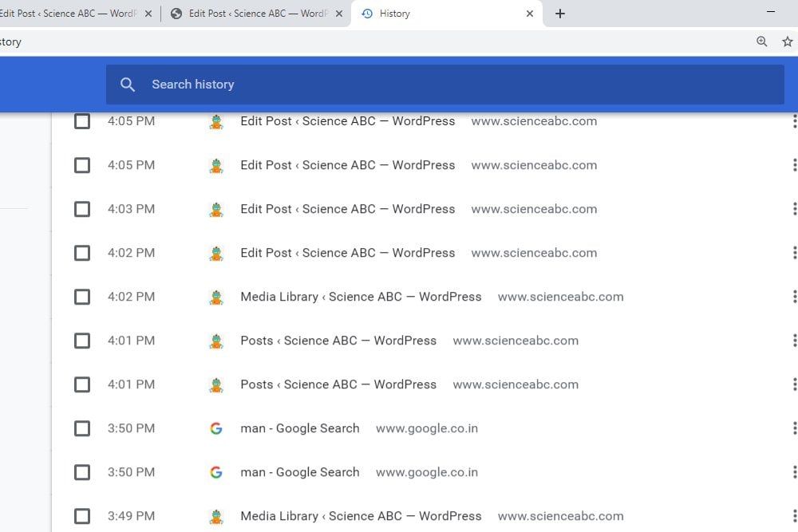Click the Google G icon beside 3:50 PM search entry
Viewport: 798px width, 532px height.
click(215, 428)
